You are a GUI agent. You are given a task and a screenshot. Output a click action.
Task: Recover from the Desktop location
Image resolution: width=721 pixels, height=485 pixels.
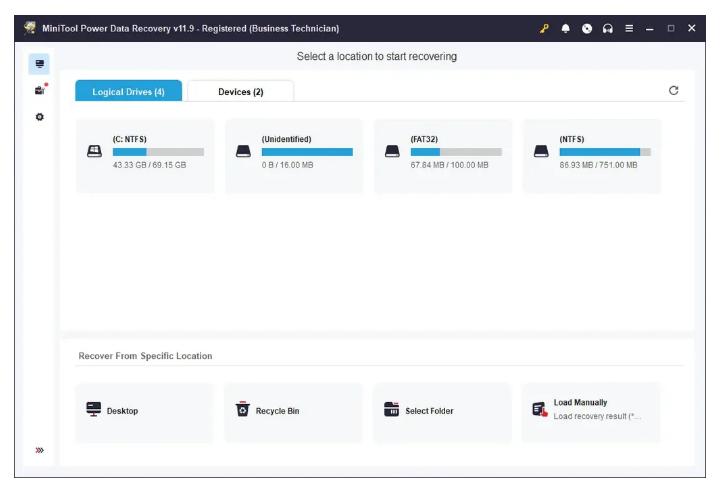(x=145, y=411)
